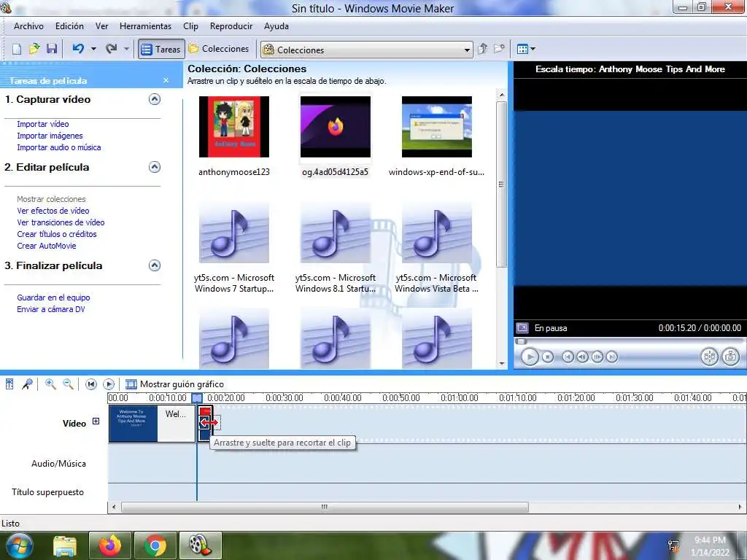Click the Redo arrow icon

[x=111, y=49]
